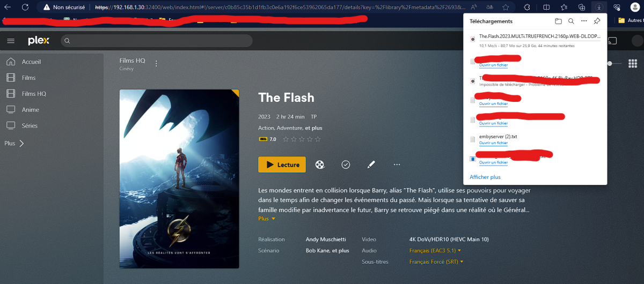Open Sous-titres Français Forcé (SRT) dropdown

click(x=436, y=261)
